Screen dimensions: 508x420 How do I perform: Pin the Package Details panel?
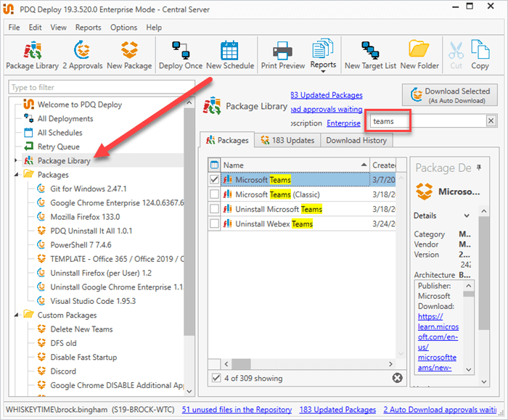coord(479,168)
